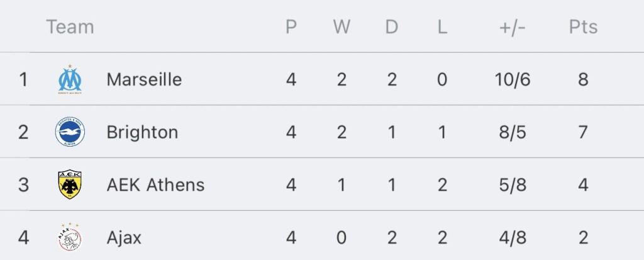Image resolution: width=644 pixels, height=260 pixels.
Task: Select the Brighton club crest
Action: click(x=70, y=132)
